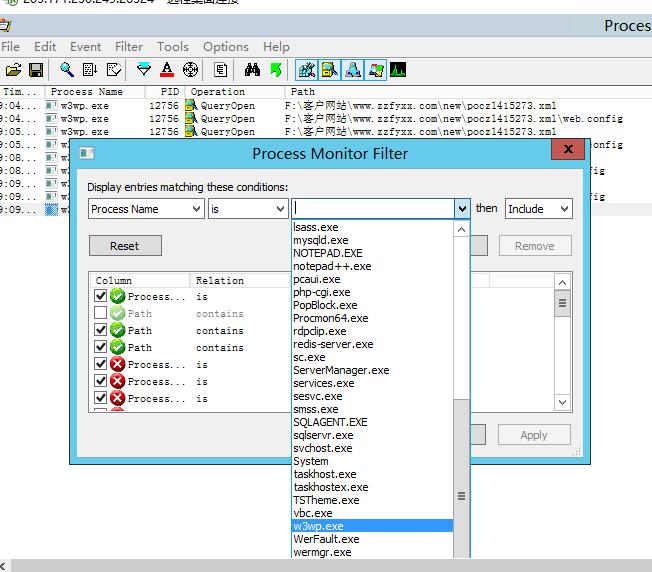Click the filter list scrollbar thumb

[562, 303]
